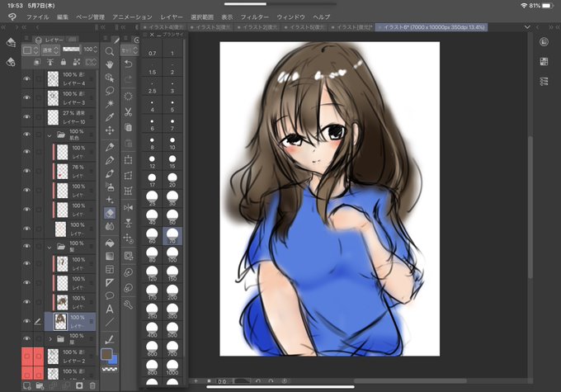Image resolution: width=561 pixels, height=392 pixels.
Task: Click the Copy icon in command bar
Action: click(x=128, y=127)
